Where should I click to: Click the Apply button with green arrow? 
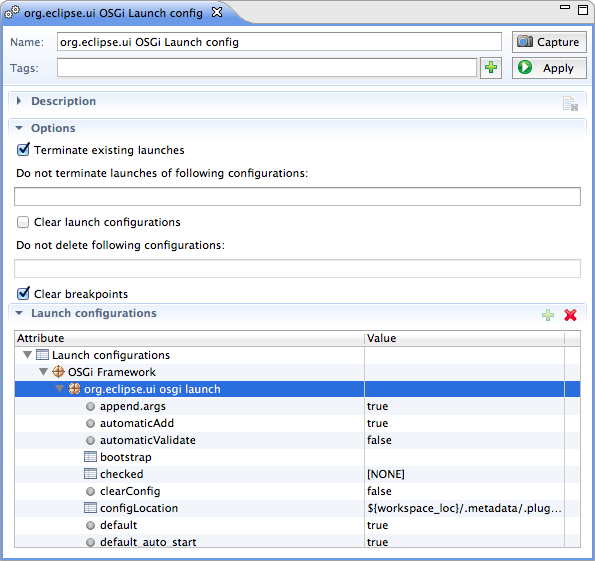[x=549, y=68]
